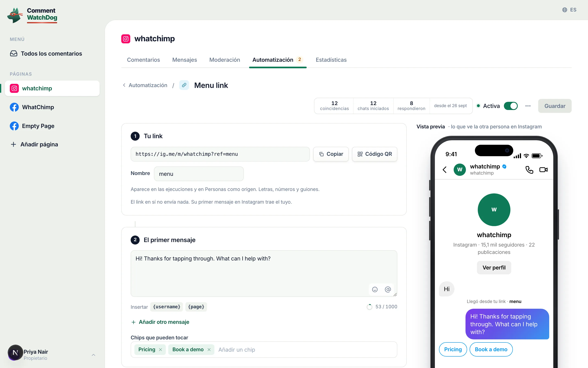This screenshot has height=368, width=588.
Task: Click the large W profile avatar in preview
Action: (494, 210)
